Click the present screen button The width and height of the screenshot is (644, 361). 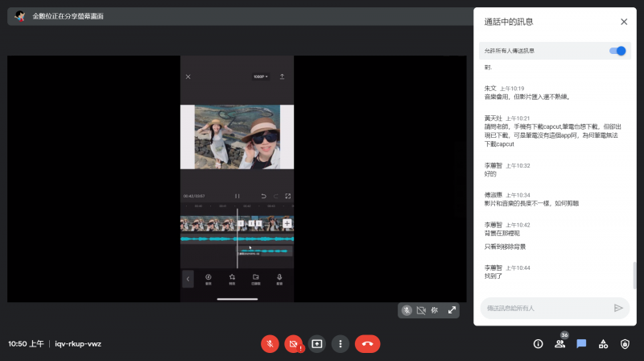(316, 344)
